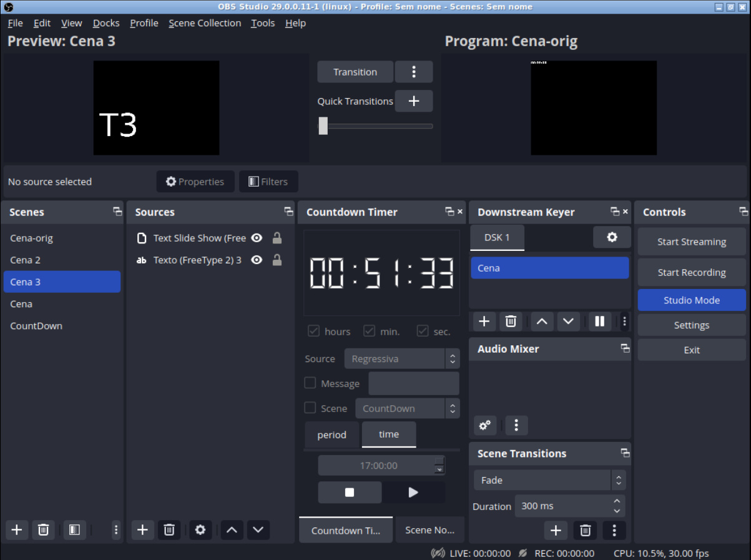Add a new scene with plus icon

tap(17, 530)
